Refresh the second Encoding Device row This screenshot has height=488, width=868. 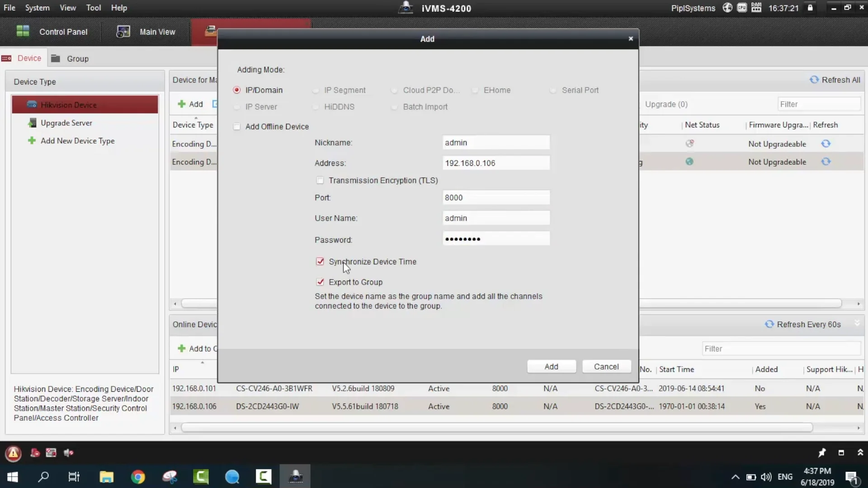826,162
